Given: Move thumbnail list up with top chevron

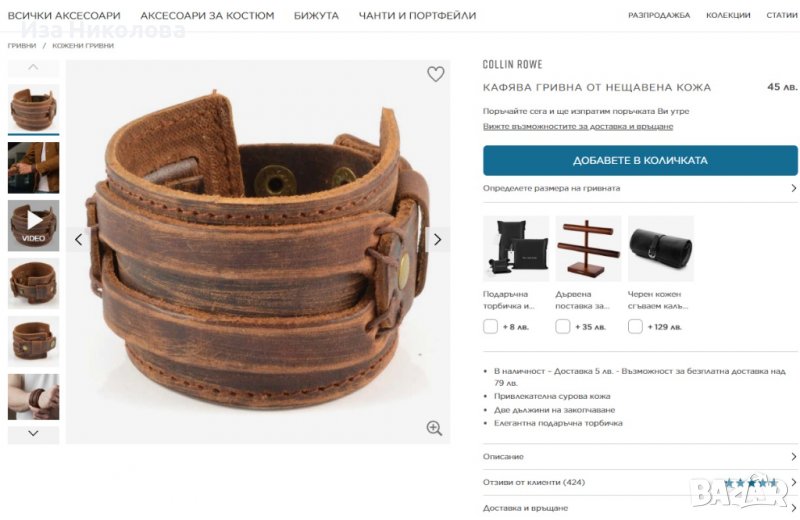Looking at the screenshot, I should [33, 68].
